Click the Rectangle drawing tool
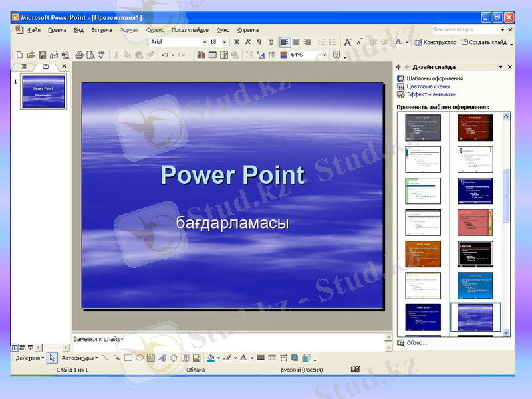 point(127,357)
